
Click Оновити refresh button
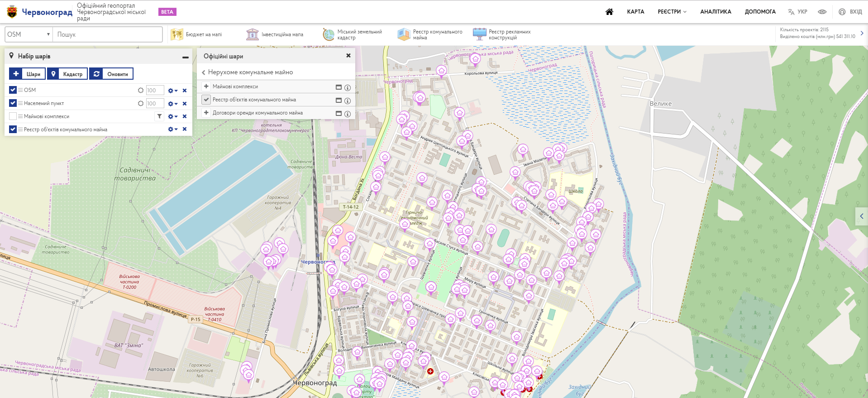pos(111,74)
